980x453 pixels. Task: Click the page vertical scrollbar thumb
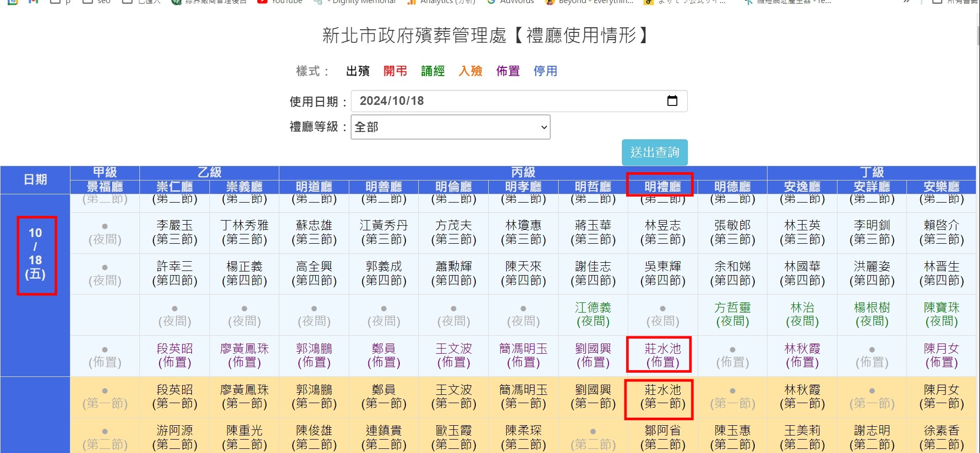click(977, 35)
